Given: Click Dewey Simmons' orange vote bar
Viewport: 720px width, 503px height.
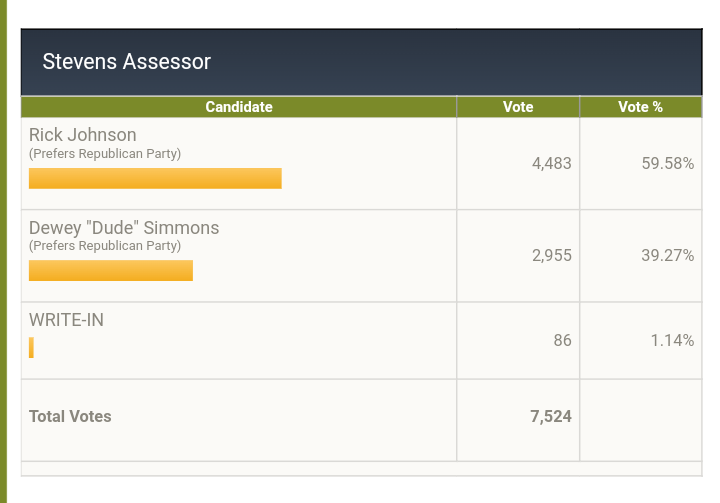Looking at the screenshot, I should (111, 271).
